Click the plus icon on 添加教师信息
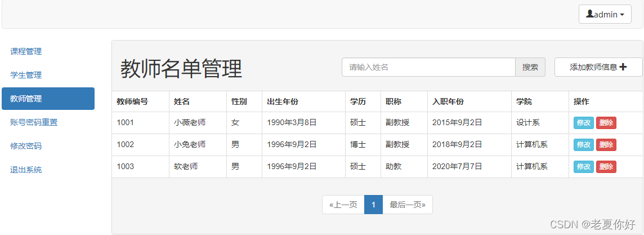Screen dimensions: 644x235 [x=623, y=67]
